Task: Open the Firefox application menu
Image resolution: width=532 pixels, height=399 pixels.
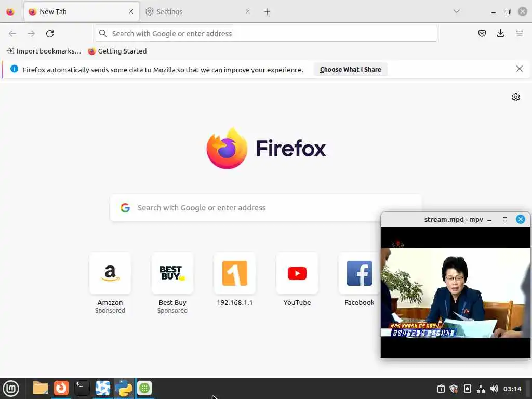Action: pos(520,33)
